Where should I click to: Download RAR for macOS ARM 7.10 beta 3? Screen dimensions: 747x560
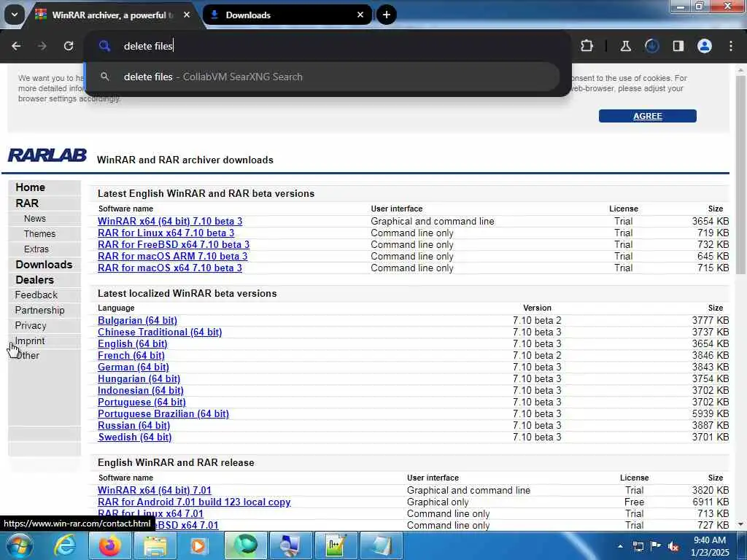pyautogui.click(x=172, y=256)
